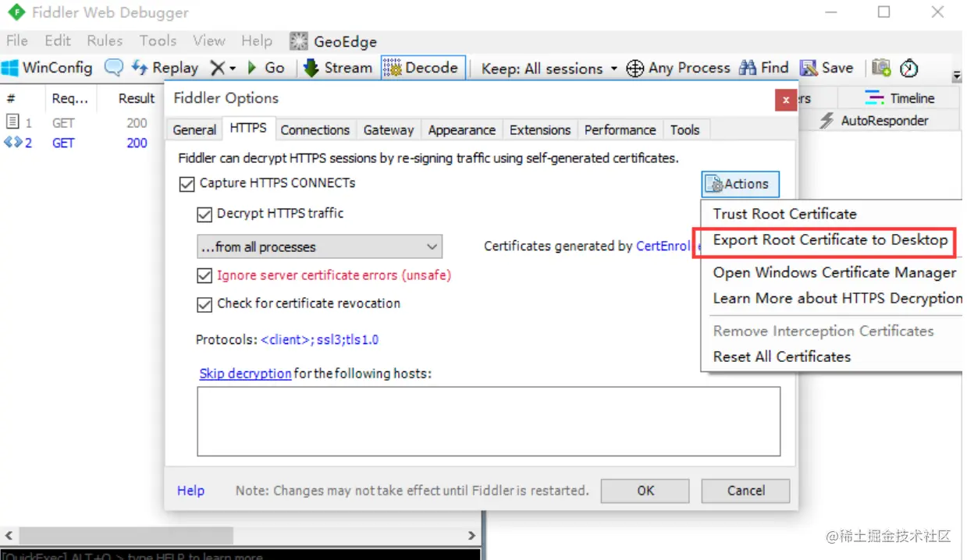The height and width of the screenshot is (560, 967).
Task: Choose Reset All Certificates
Action: [x=782, y=356]
